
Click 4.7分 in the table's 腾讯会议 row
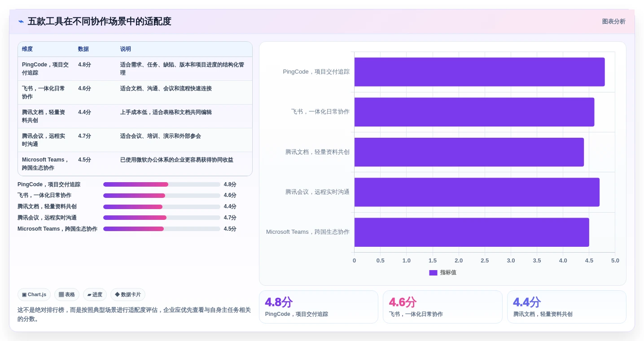click(84, 136)
